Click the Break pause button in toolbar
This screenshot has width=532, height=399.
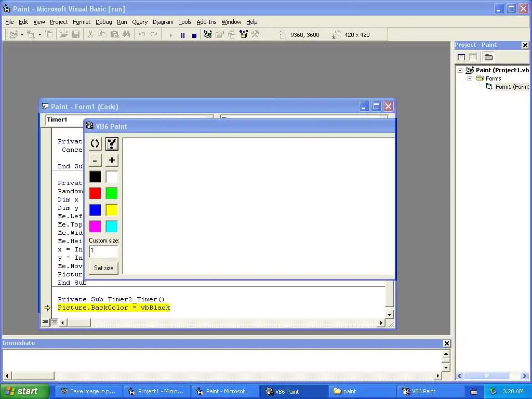[182, 35]
